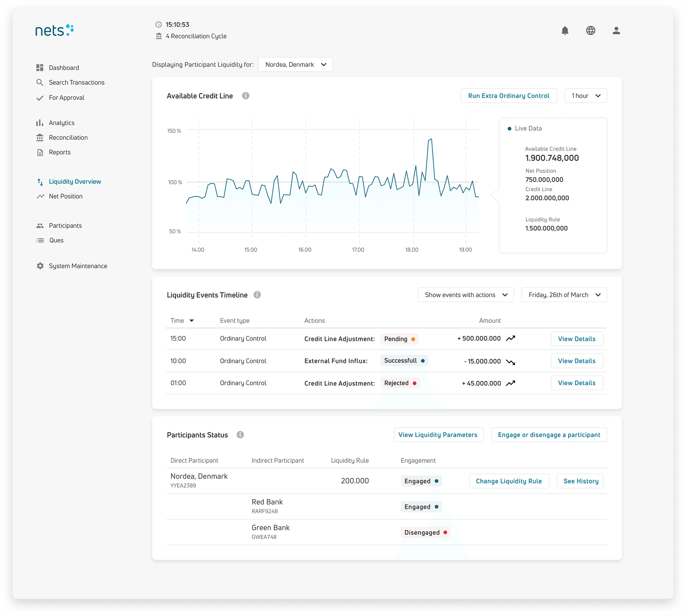686x616 pixels.
Task: Open the language globe icon
Action: 591,31
